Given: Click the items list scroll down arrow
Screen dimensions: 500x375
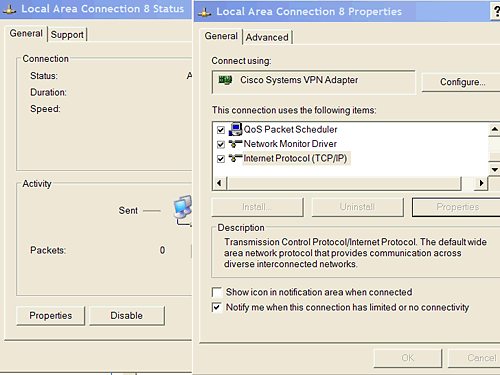Looking at the screenshot, I should coord(495,170).
